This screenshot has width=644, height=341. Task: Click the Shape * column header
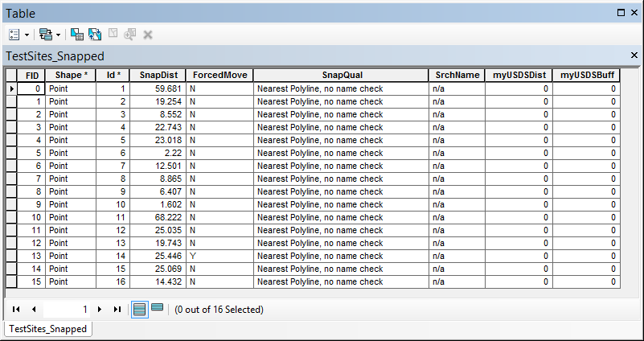tap(71, 75)
